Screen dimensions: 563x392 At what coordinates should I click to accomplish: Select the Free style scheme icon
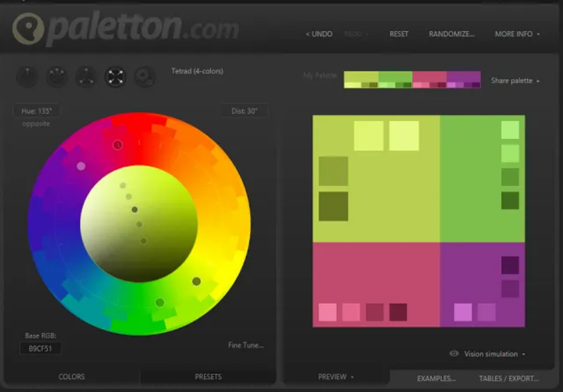click(145, 77)
